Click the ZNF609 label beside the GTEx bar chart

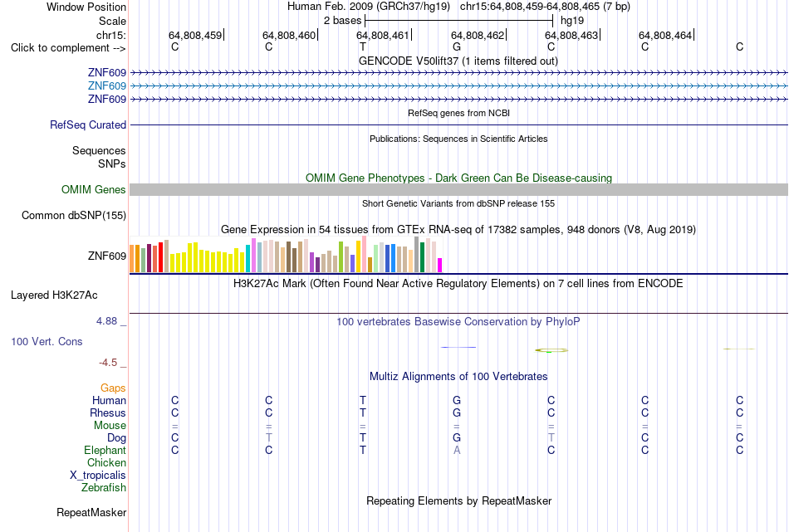[x=106, y=256]
